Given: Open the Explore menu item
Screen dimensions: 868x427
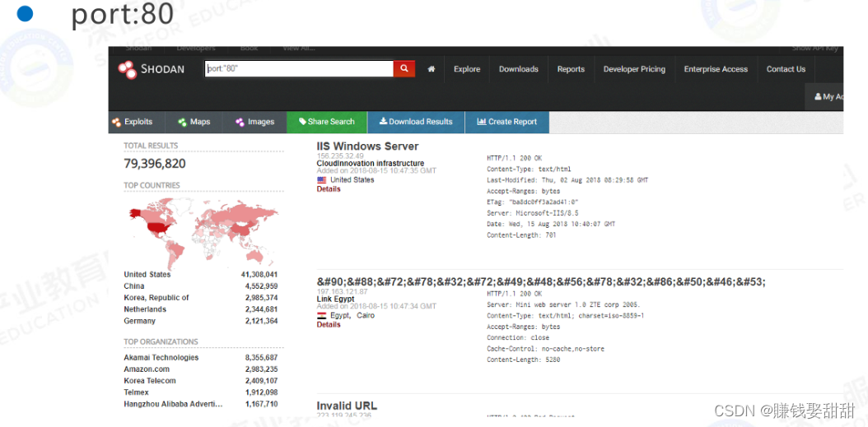Looking at the screenshot, I should click(467, 69).
